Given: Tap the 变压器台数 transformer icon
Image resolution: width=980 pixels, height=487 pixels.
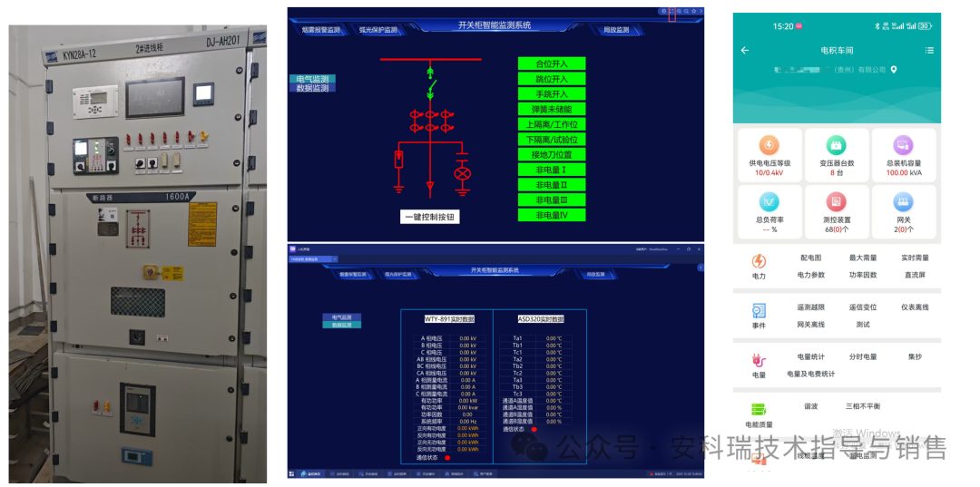Looking at the screenshot, I should pos(837,145).
